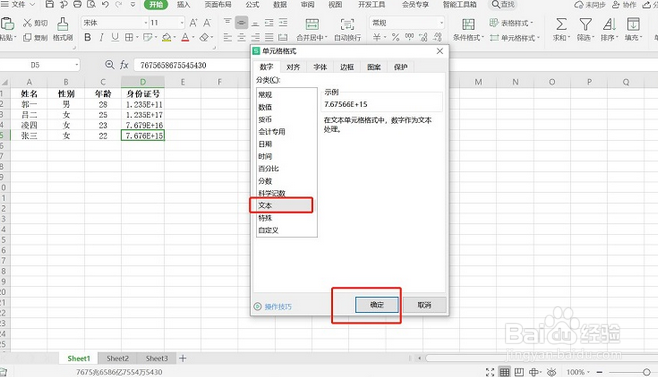Click the Merge and Center icon
Viewport: 658px width, 377px height.
coord(312,24)
